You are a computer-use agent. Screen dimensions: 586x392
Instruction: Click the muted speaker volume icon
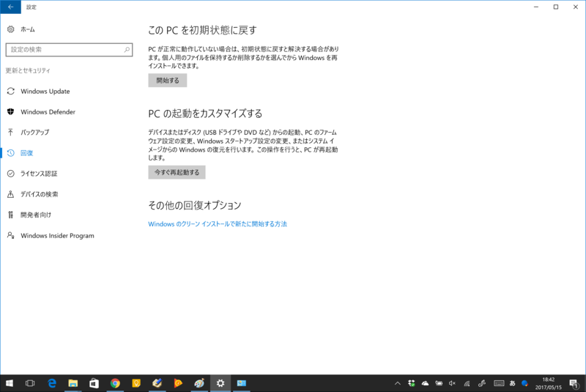click(x=452, y=383)
